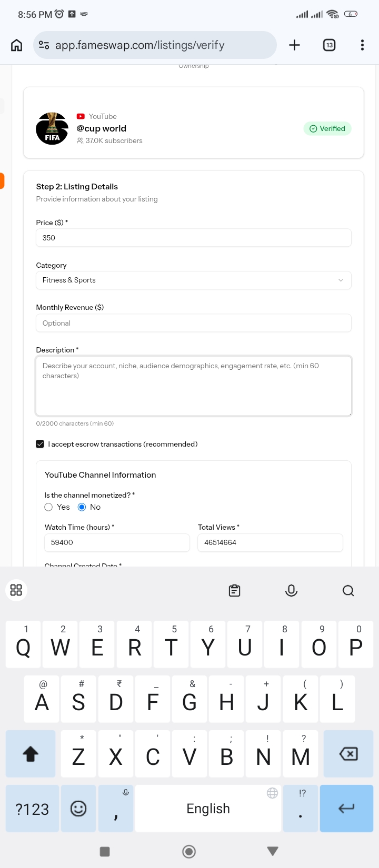The image size is (379, 868).
Task: Open keyboard tools grid icon
Action: (16, 590)
